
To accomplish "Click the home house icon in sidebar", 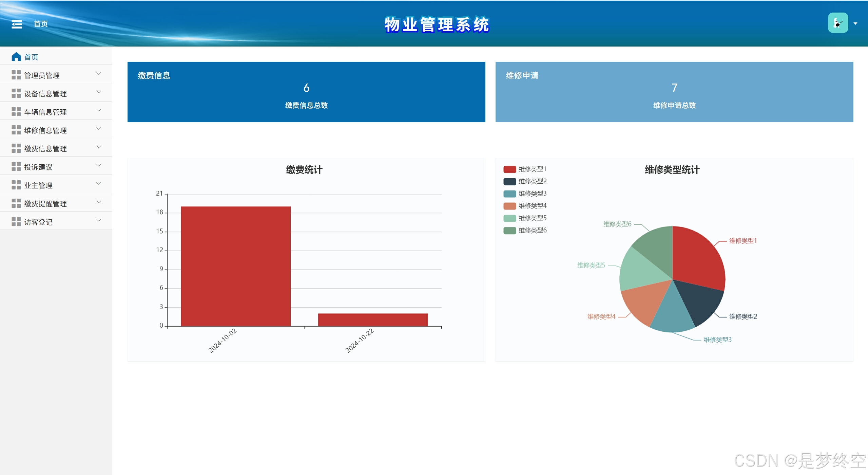I will pyautogui.click(x=16, y=57).
